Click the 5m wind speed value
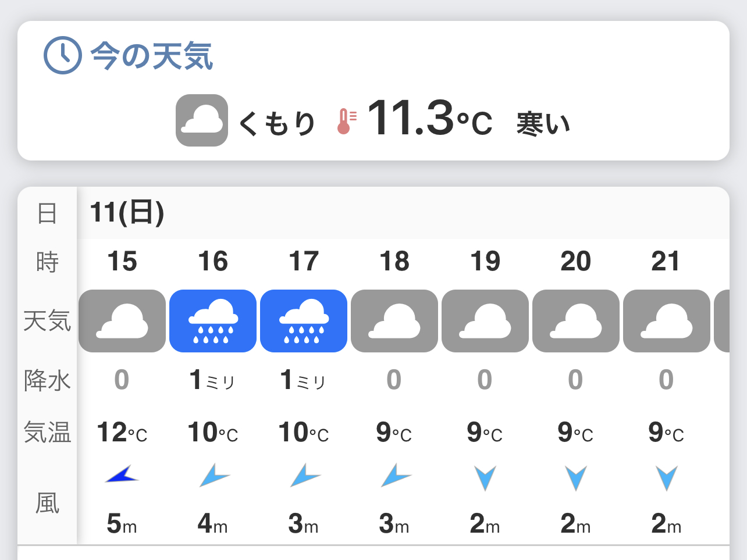This screenshot has width=747, height=560. click(122, 524)
